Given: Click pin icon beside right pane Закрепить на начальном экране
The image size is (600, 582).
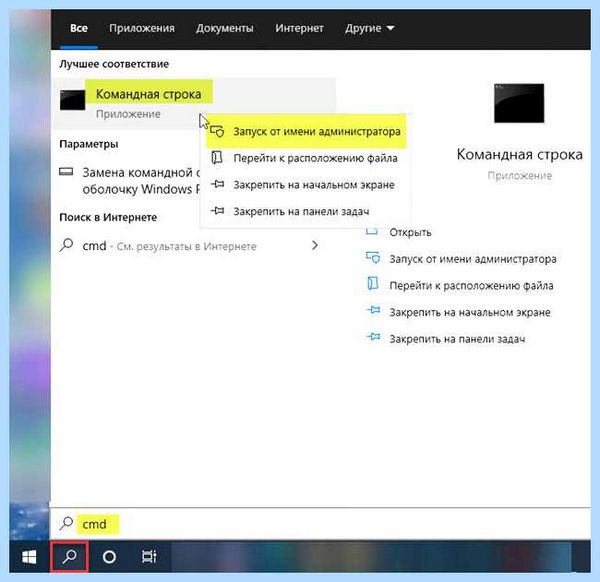Looking at the screenshot, I should pyautogui.click(x=373, y=310).
